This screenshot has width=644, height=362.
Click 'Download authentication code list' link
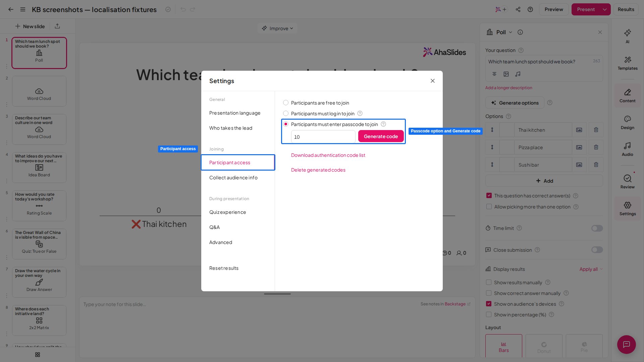[x=328, y=155]
